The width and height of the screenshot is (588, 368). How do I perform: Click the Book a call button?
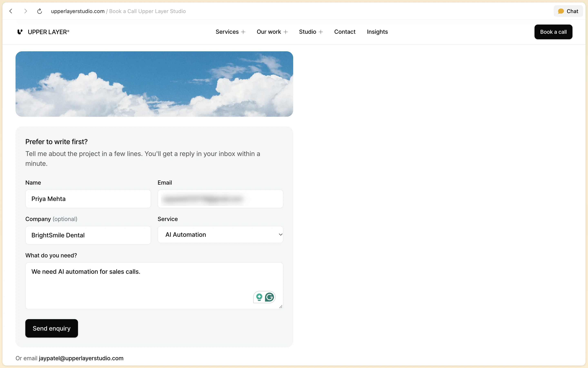553,32
